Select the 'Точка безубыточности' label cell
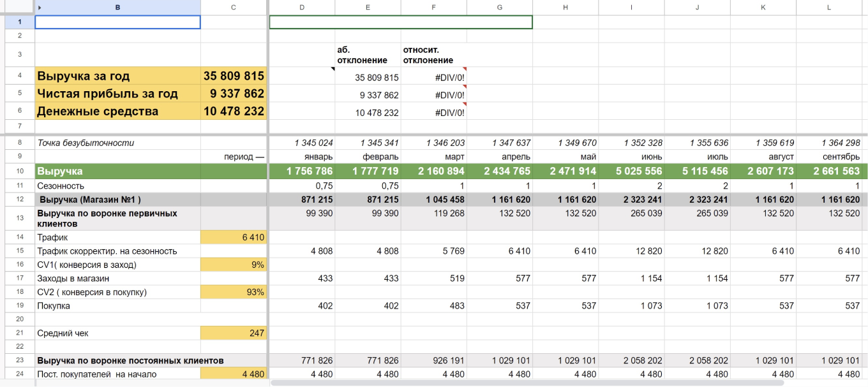This screenshot has height=387, width=868. point(117,143)
